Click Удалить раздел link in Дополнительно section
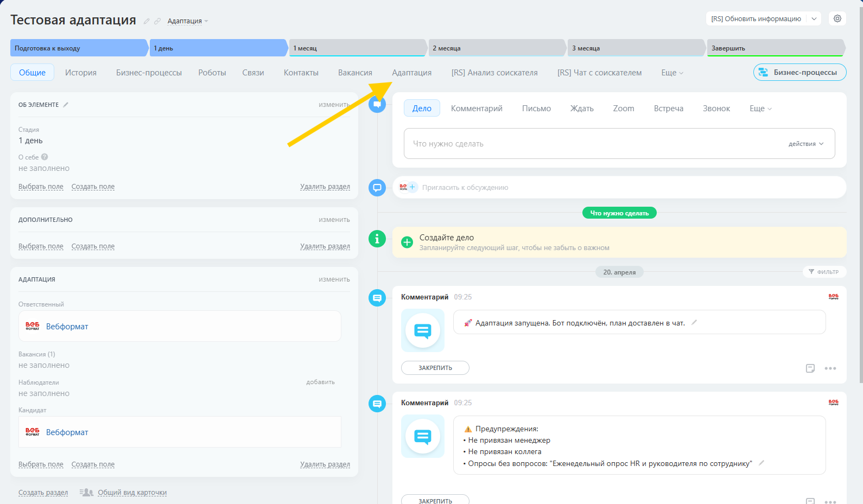Image resolution: width=863 pixels, height=504 pixels. 325,246
